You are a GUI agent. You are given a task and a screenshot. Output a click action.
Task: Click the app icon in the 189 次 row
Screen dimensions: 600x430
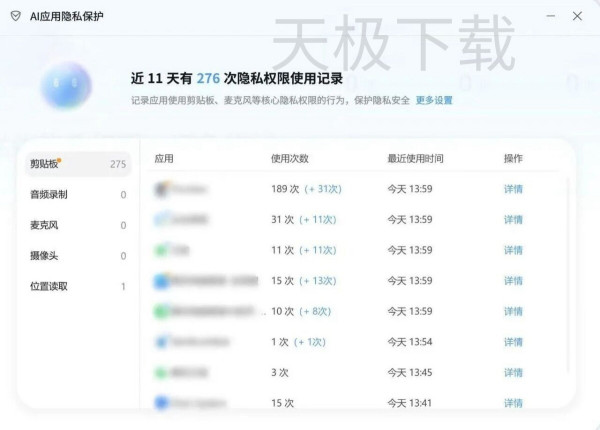pos(161,188)
